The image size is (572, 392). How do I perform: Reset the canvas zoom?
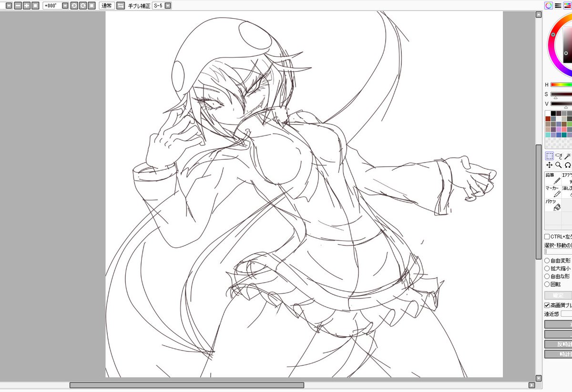[35, 6]
